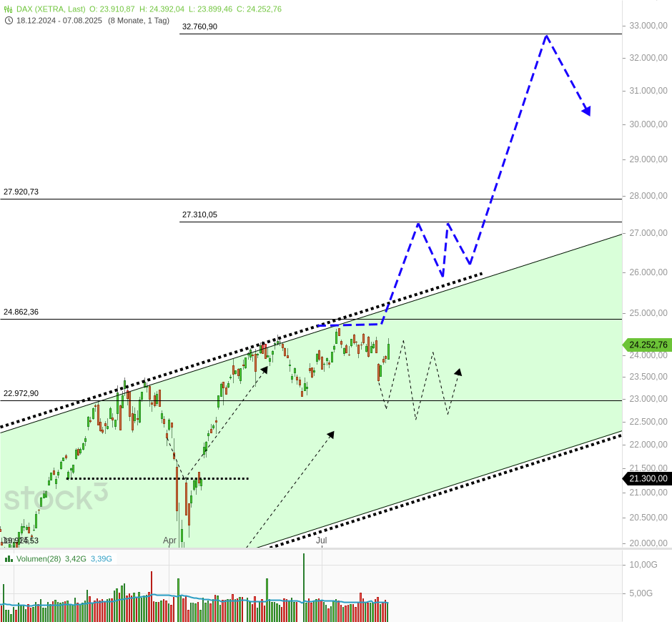Click the Volumen(28) indicator label
The width and height of the screenshot is (672, 622).
[x=39, y=559]
